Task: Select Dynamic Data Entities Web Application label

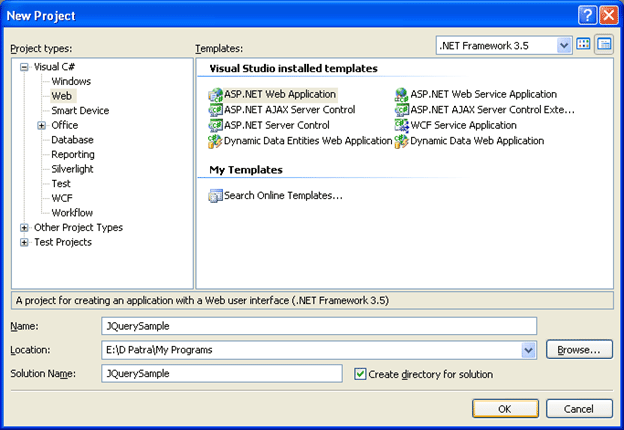Action: point(308,141)
